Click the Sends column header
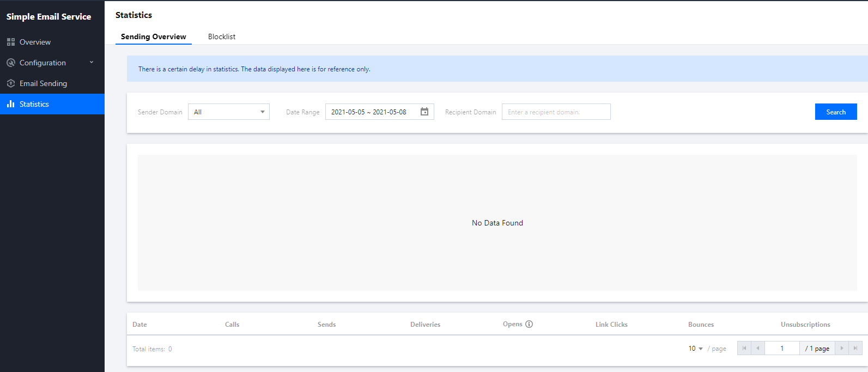 tap(327, 324)
